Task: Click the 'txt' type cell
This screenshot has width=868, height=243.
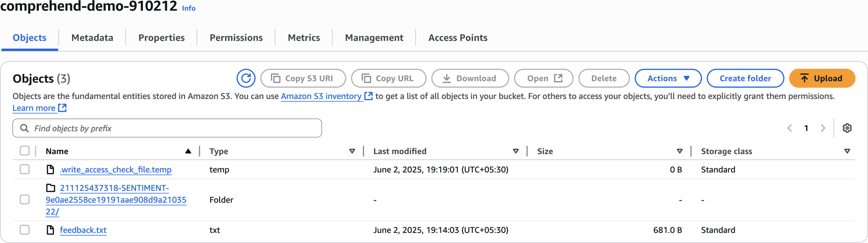Action: [215, 230]
